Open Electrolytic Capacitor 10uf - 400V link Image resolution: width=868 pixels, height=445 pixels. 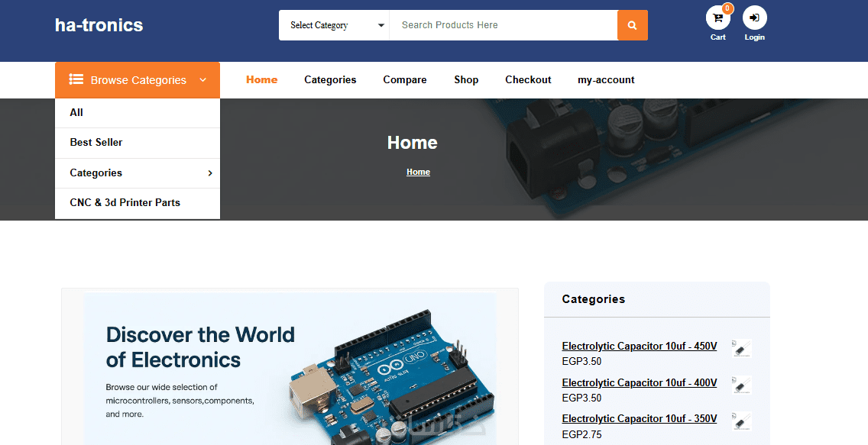click(640, 382)
